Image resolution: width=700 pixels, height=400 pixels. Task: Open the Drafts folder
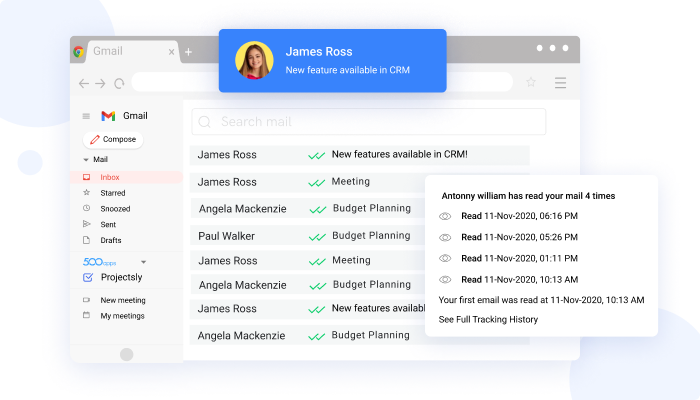click(x=111, y=240)
